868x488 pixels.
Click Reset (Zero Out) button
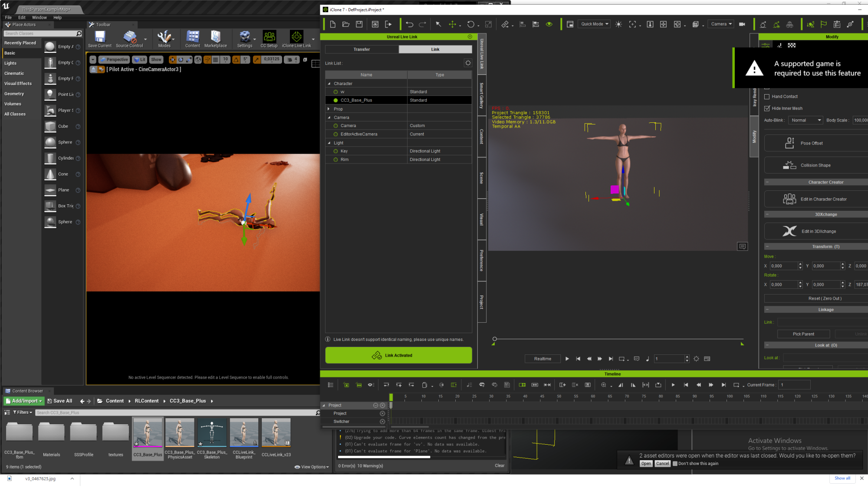coord(816,298)
